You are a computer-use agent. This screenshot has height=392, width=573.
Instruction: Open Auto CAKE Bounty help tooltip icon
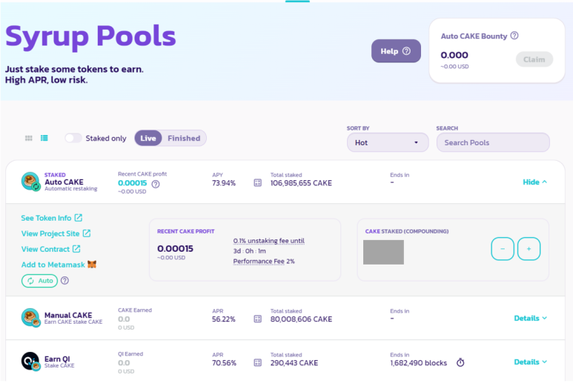514,36
